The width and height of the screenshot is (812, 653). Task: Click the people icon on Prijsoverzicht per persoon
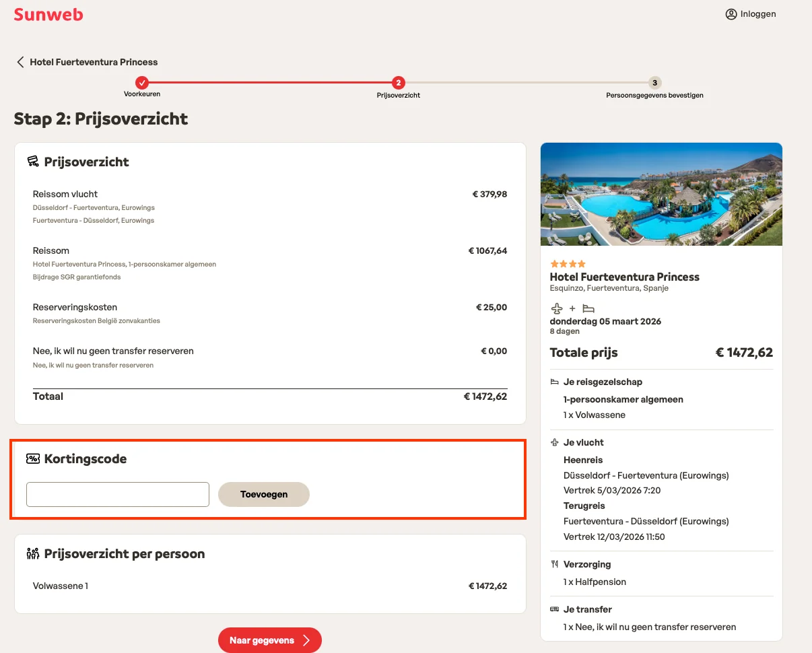tap(32, 554)
